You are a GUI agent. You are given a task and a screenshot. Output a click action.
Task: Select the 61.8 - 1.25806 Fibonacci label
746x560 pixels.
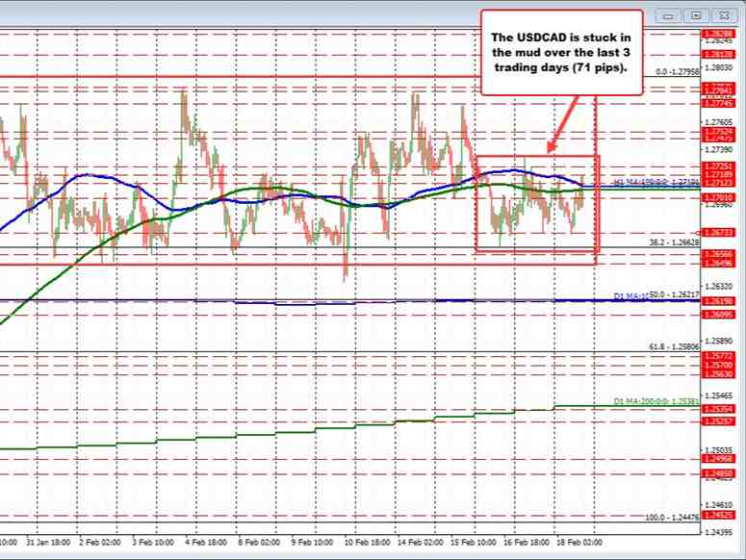tap(674, 347)
